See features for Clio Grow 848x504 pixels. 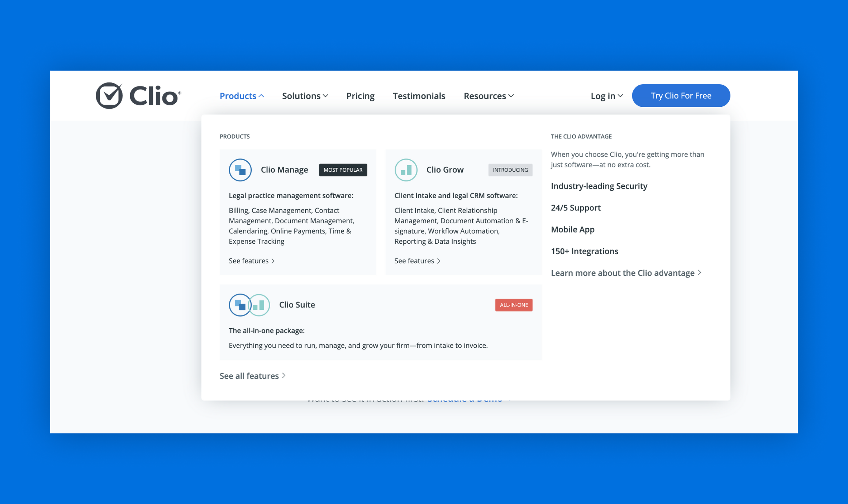click(417, 261)
